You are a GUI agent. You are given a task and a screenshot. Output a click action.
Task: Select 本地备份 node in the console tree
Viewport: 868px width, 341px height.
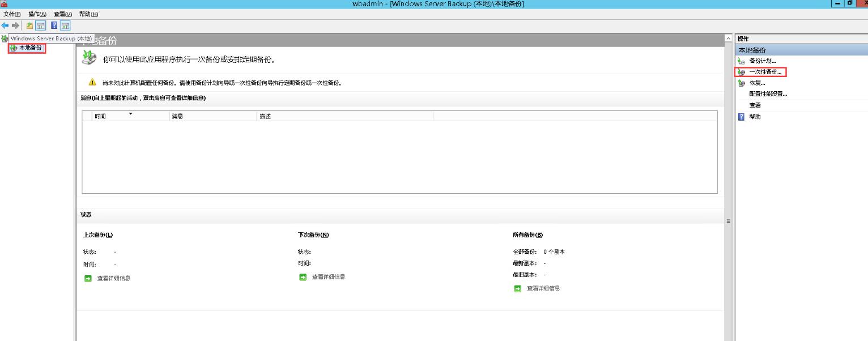pos(30,48)
